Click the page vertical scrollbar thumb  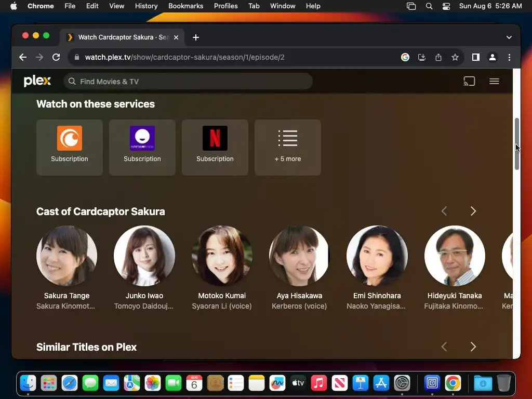517,144
